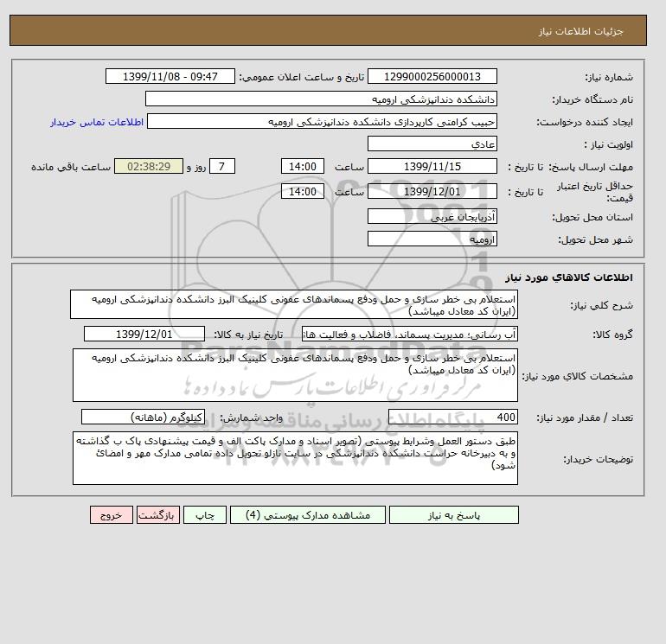This screenshot has width=666, height=644.
Task: Click buyer name field دانشکده دندانپزشکی ارومیه
Action: (x=321, y=99)
